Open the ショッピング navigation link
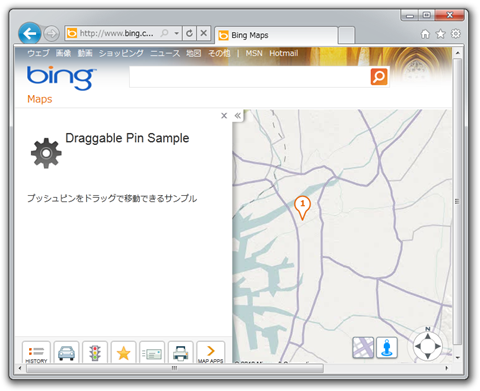Image resolution: width=480 pixels, height=391 pixels. coord(121,53)
